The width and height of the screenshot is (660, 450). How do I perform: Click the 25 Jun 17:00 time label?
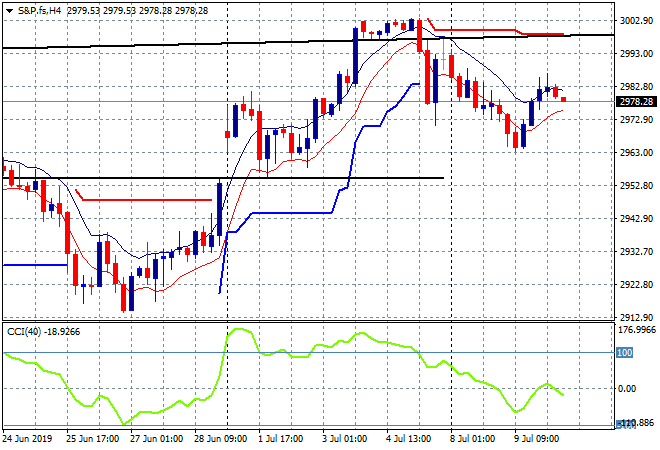coord(92,439)
